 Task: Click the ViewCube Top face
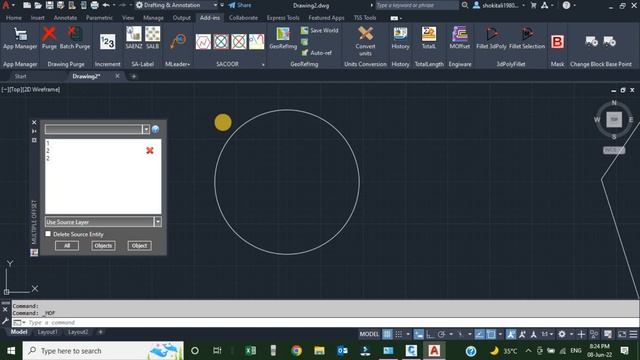tap(614, 120)
